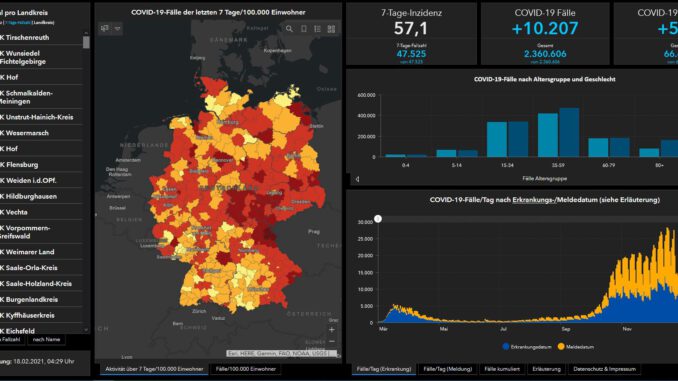Click the list scroll-down arrow

click(86, 330)
